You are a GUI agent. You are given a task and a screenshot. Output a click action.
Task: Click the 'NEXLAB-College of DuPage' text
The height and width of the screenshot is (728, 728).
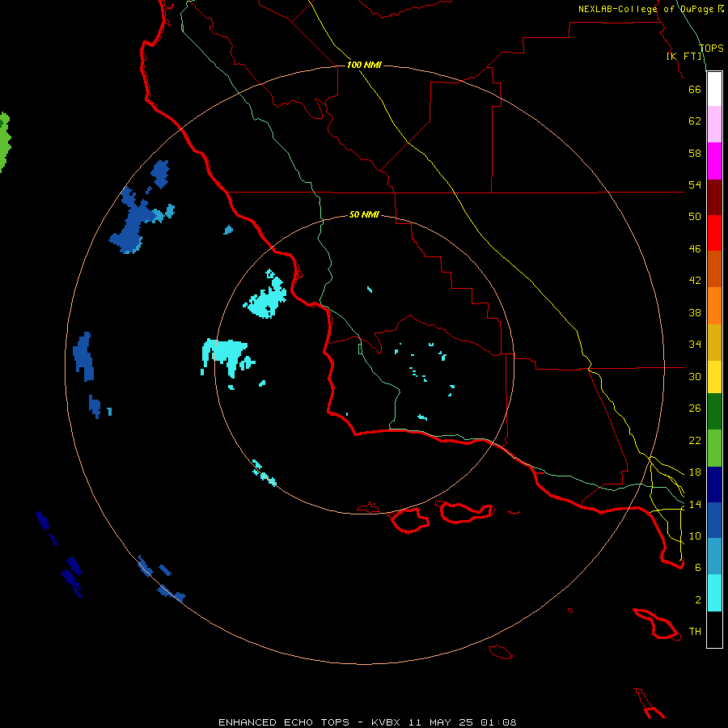(645, 9)
